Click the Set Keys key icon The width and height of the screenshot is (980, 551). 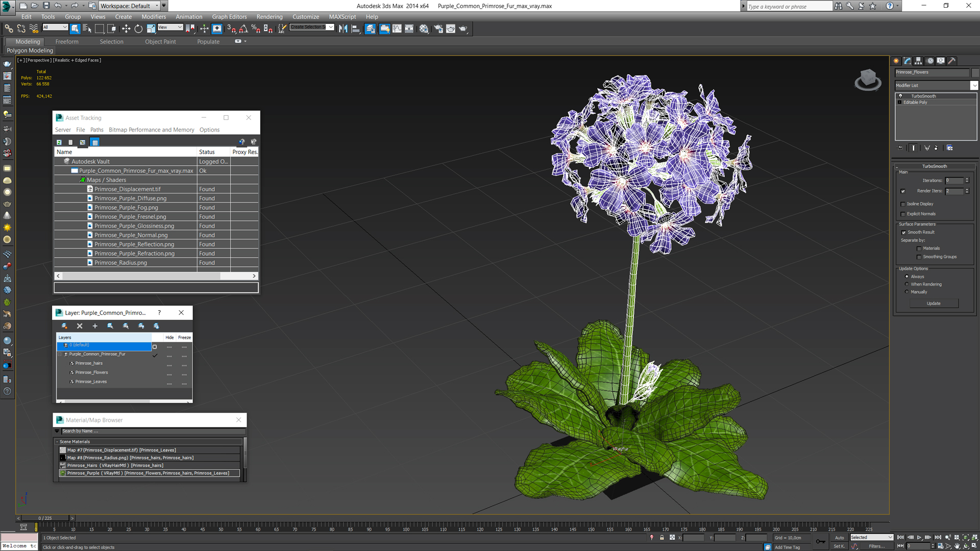(x=820, y=541)
